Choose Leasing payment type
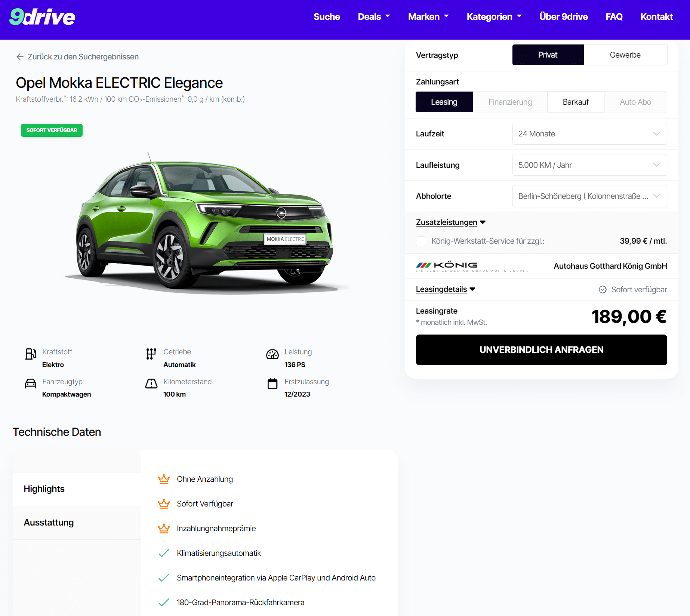This screenshot has width=690, height=616. coord(444,102)
